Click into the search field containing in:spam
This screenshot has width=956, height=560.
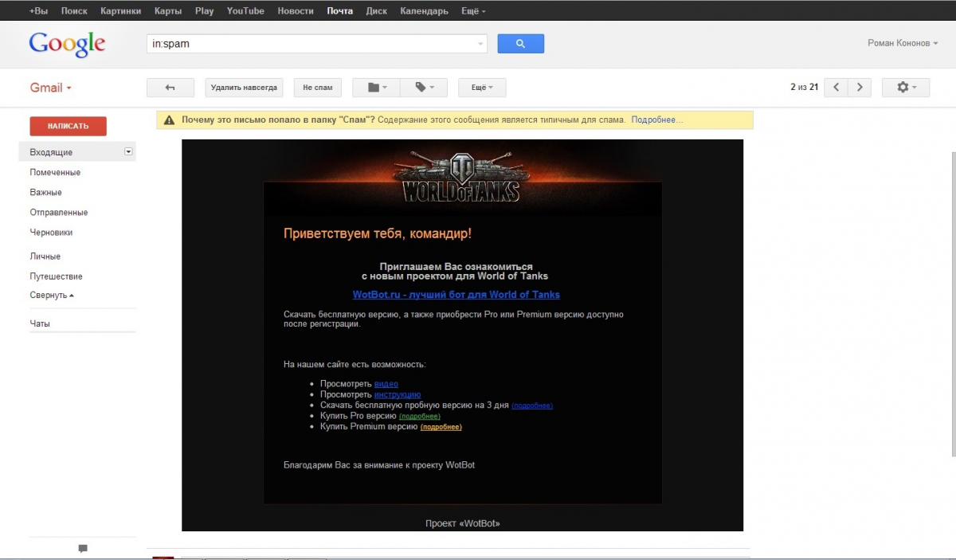click(311, 44)
